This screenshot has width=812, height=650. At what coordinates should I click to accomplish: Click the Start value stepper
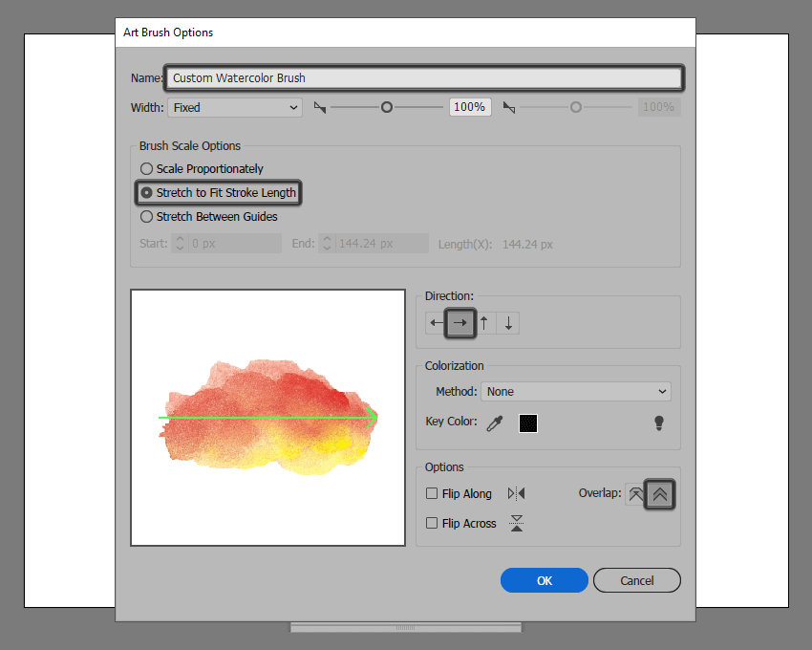[180, 243]
